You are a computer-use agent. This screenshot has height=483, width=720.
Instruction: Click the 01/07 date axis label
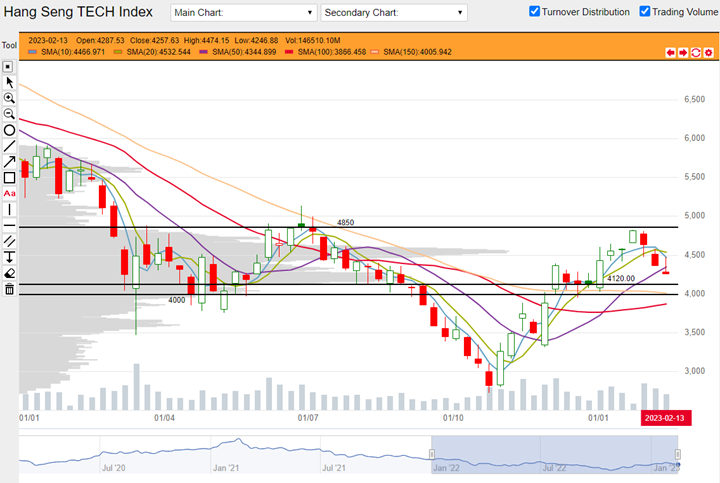[308, 418]
